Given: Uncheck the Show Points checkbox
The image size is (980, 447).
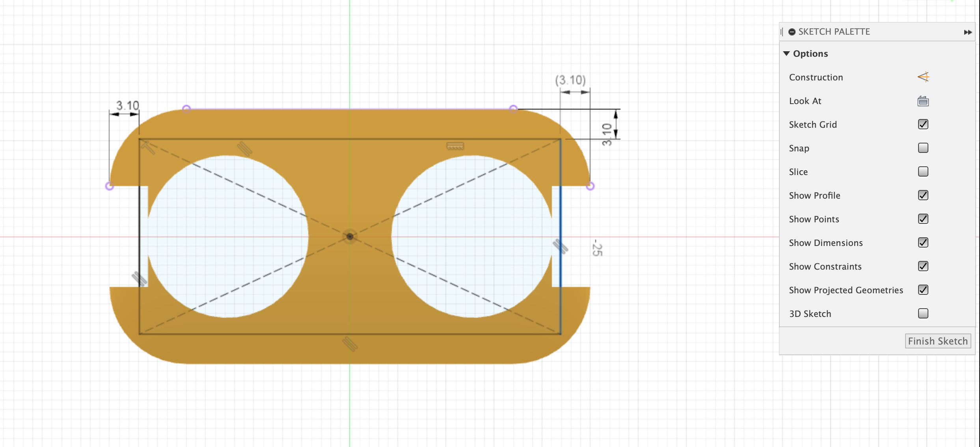Looking at the screenshot, I should point(923,219).
